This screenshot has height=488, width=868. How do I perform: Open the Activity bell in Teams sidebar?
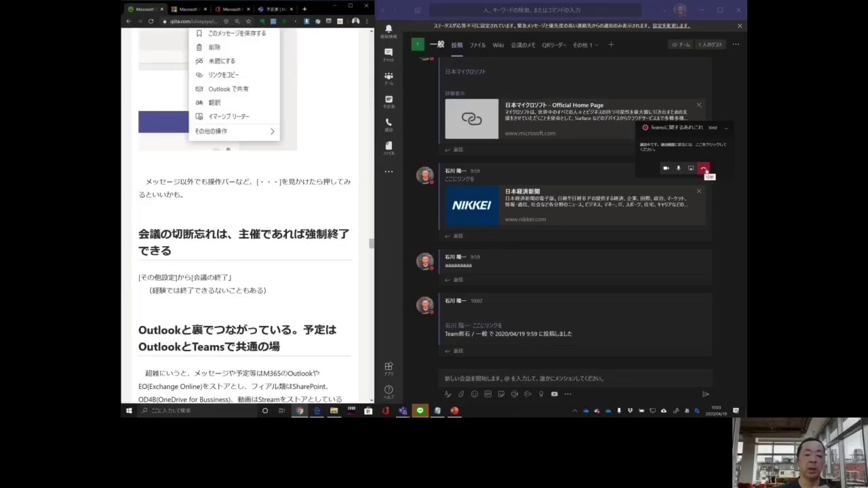(x=389, y=30)
